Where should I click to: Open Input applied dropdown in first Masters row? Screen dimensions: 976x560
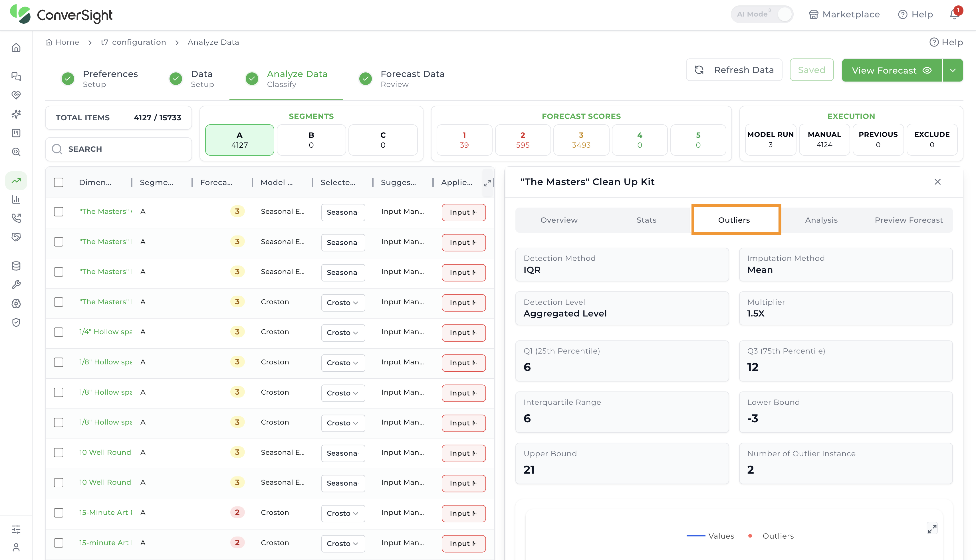coord(463,212)
